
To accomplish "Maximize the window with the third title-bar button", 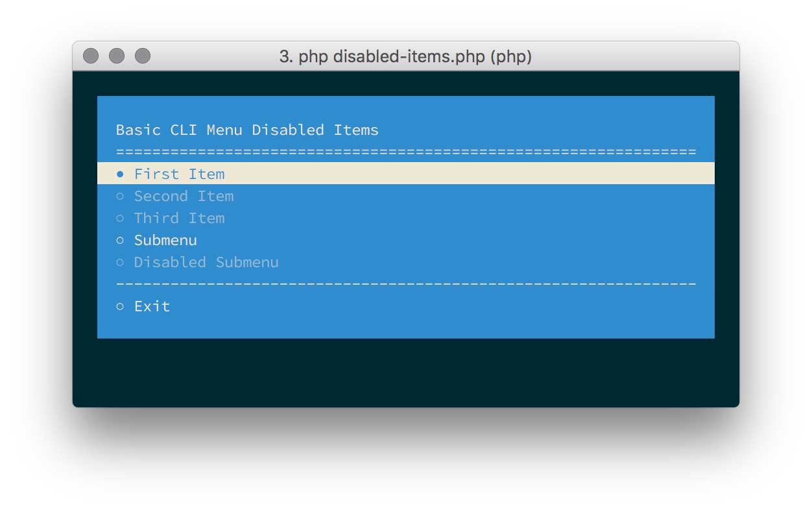I will tap(143, 56).
